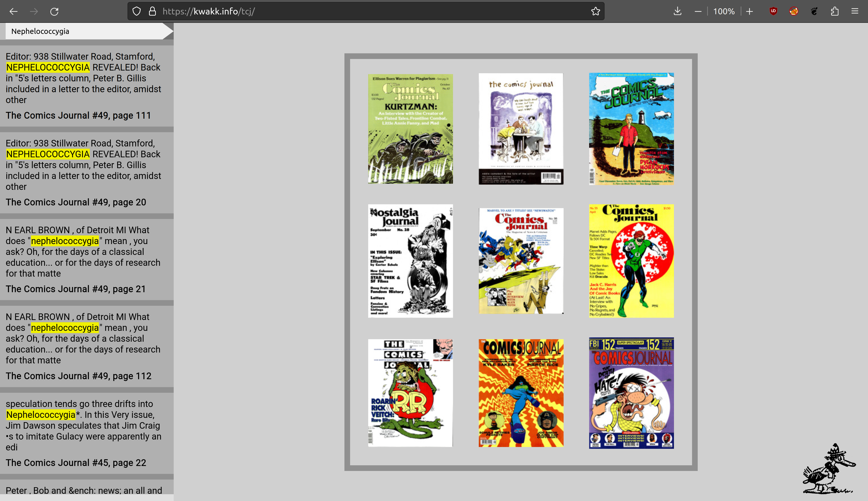Reload the current page

point(55,11)
